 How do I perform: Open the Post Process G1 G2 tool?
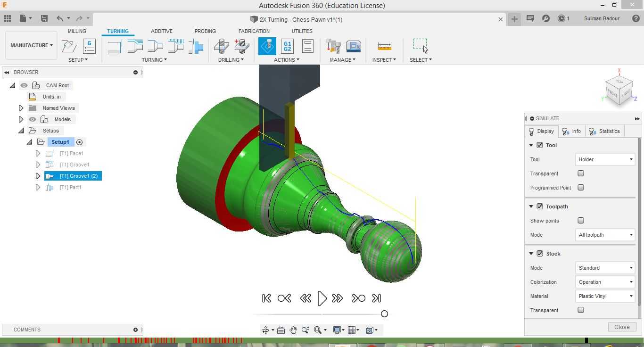point(287,46)
